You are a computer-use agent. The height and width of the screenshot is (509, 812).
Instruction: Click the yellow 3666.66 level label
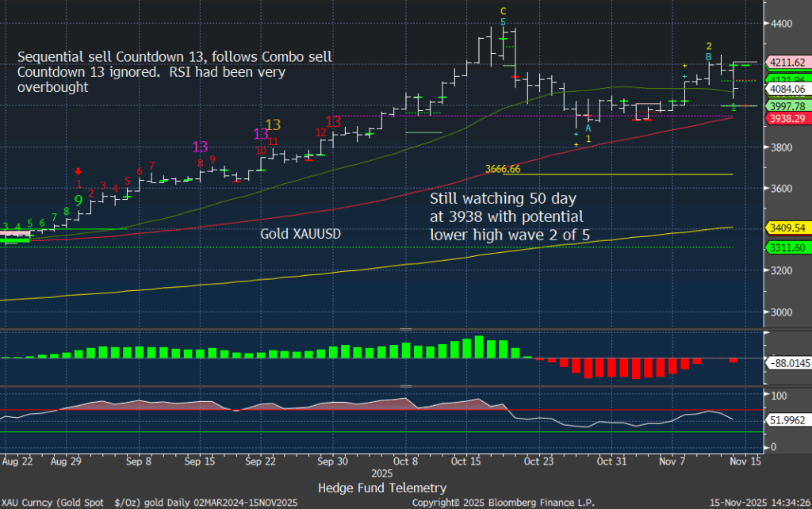(503, 169)
